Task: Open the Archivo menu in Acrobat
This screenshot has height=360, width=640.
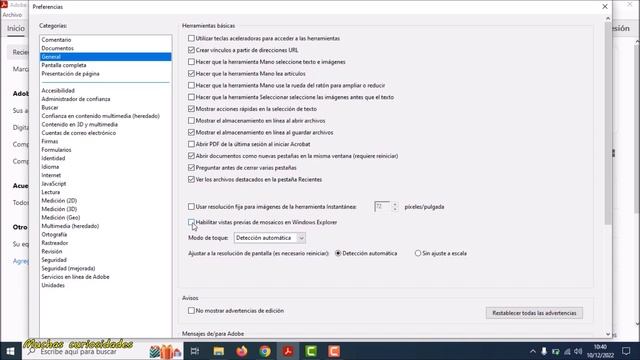Action: coord(12,15)
